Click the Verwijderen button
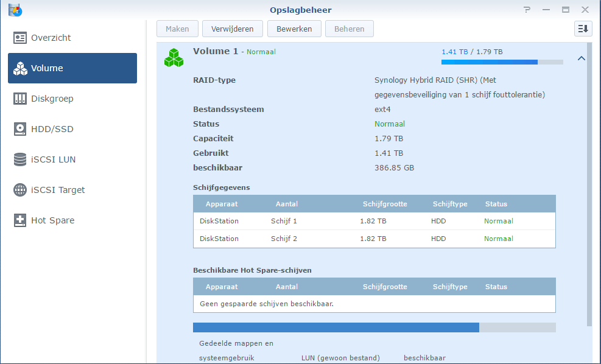The image size is (601, 364). pyautogui.click(x=232, y=29)
